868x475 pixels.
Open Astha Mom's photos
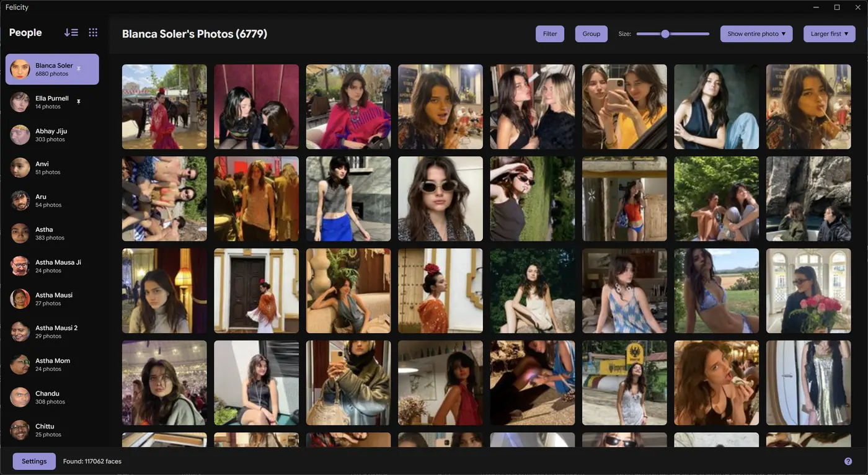(52, 365)
